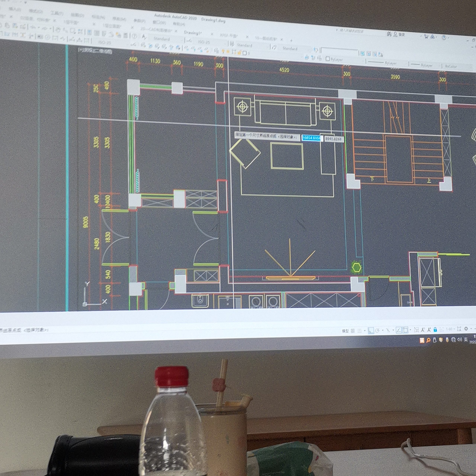
Task: Open the 工具(T) menu
Action: pyautogui.click(x=57, y=13)
